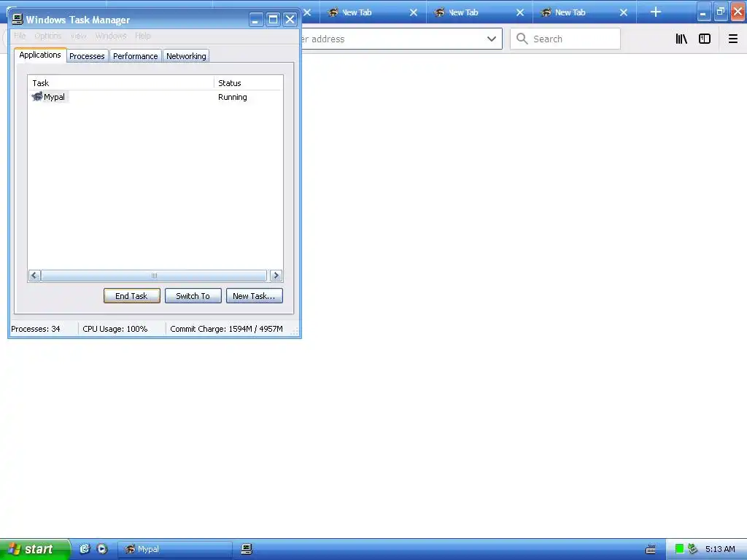Launch the media player quick launch icon
Viewport: 747px width, 560px height.
pyautogui.click(x=102, y=549)
